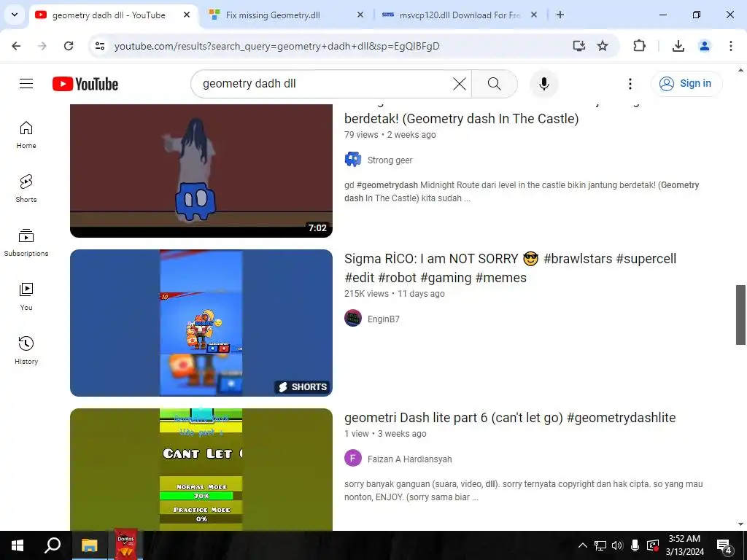This screenshot has height=560, width=747.
Task: Click the page vertical scrollbar thumb
Action: pyautogui.click(x=740, y=315)
